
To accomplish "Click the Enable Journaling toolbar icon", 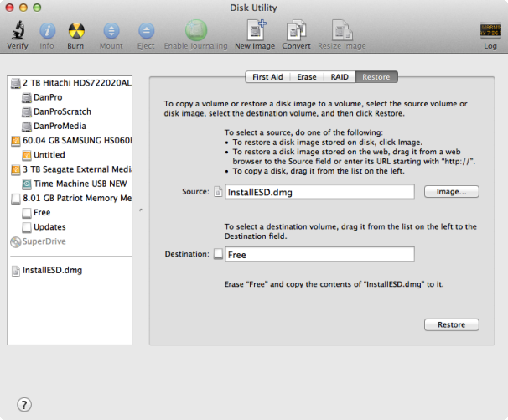I will pyautogui.click(x=196, y=30).
